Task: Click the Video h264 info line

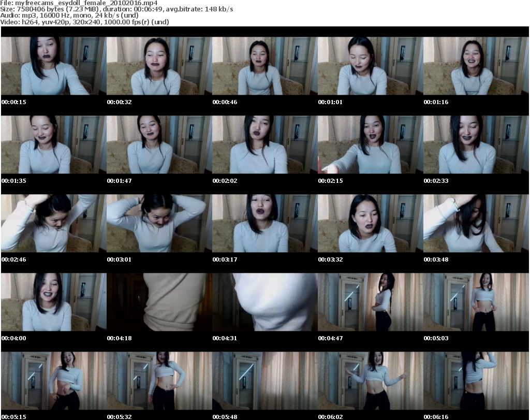Action: (x=84, y=22)
